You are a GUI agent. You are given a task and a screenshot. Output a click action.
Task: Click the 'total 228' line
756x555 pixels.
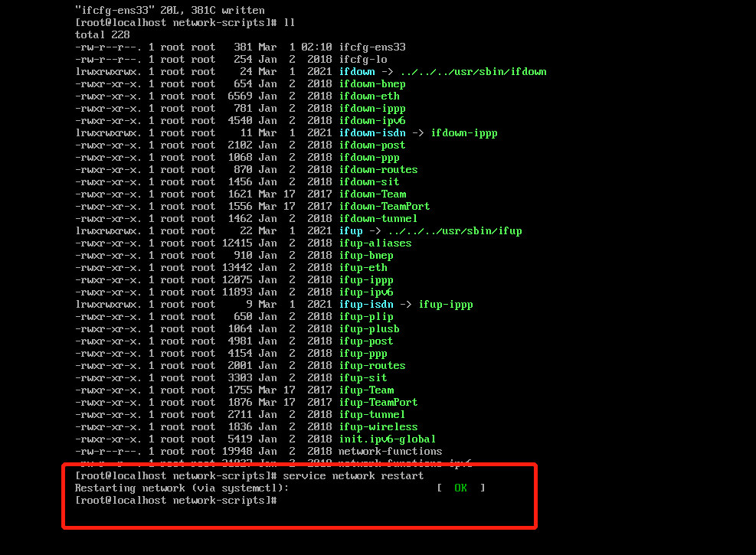(102, 34)
